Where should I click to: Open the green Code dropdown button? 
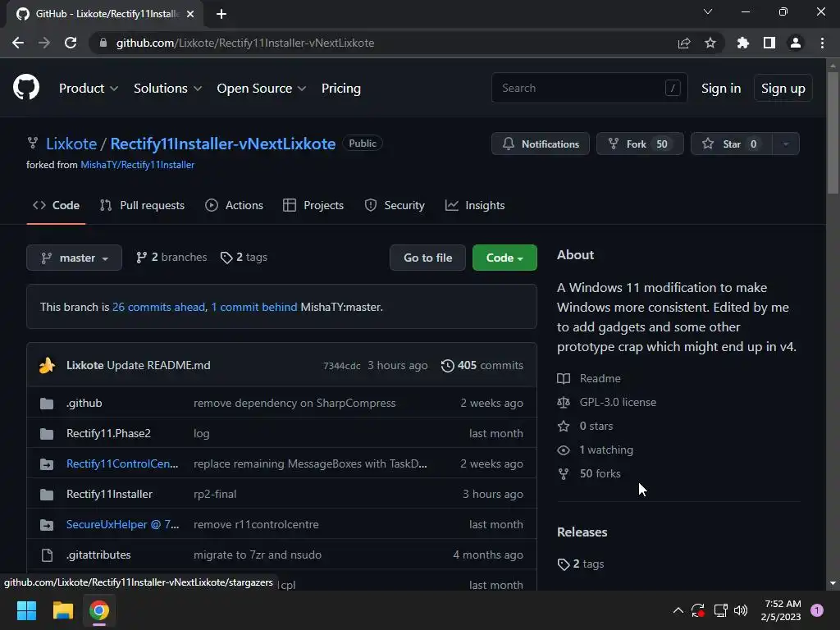504,258
